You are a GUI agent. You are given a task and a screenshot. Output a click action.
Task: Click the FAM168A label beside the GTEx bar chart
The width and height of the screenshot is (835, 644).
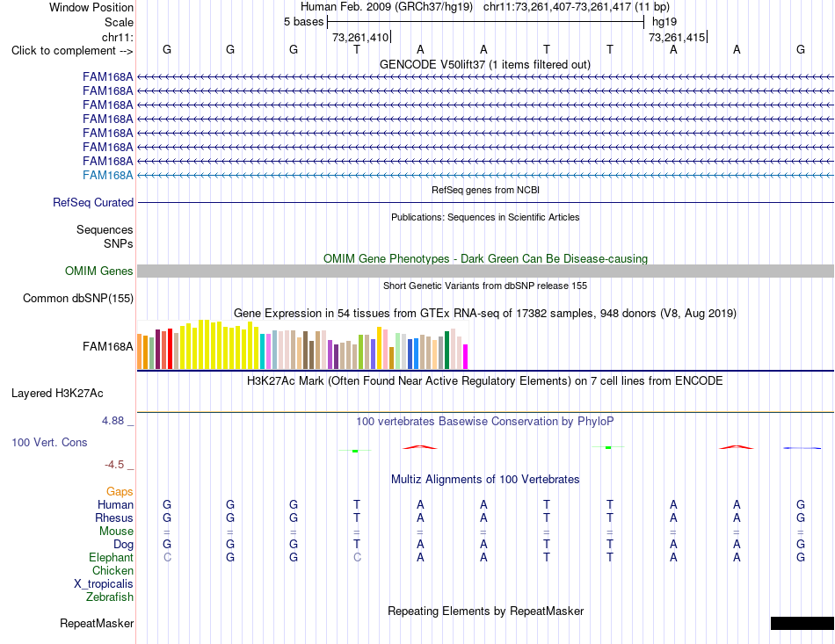pyautogui.click(x=107, y=346)
